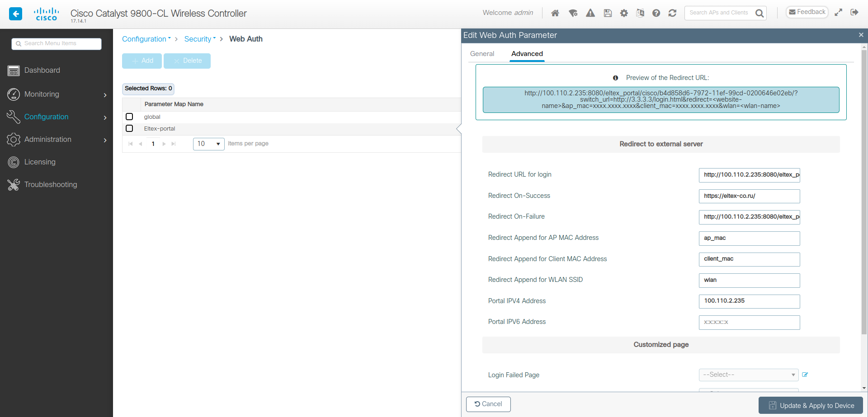This screenshot has height=417, width=868.
Task: Save configuration using the floppy disk icon
Action: [608, 13]
